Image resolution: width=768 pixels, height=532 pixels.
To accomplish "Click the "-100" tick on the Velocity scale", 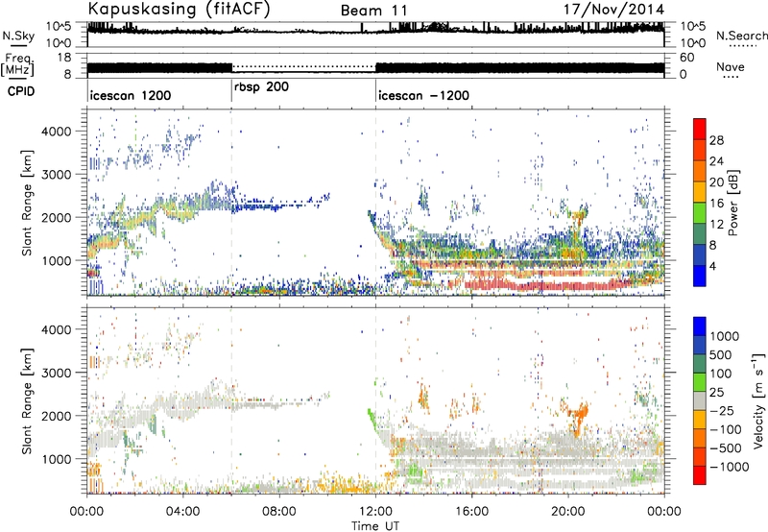I will click(x=726, y=429).
